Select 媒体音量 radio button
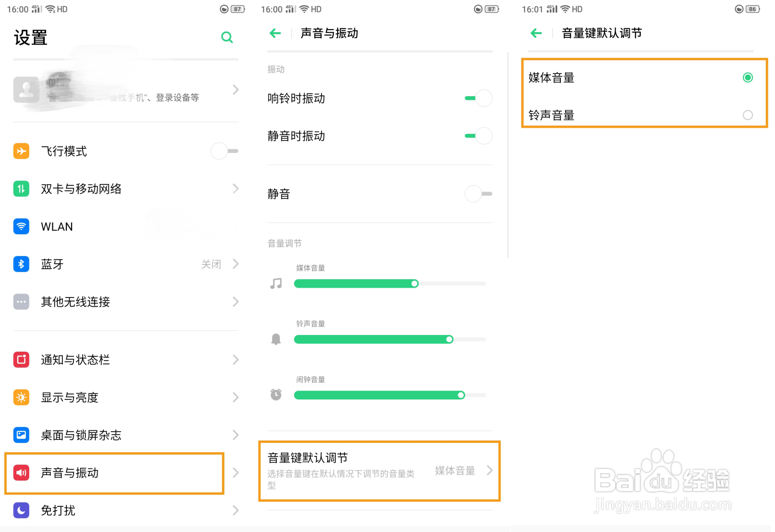Image resolution: width=775 pixels, height=532 pixels. coord(748,78)
